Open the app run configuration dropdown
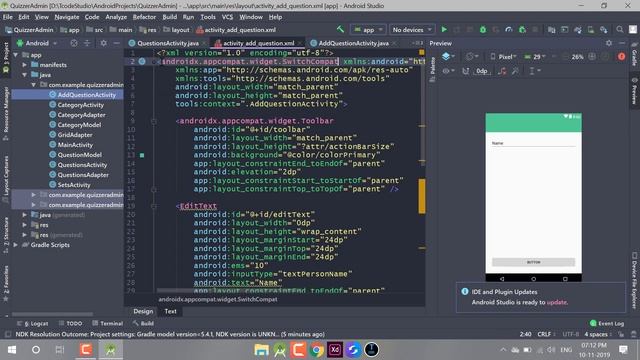The height and width of the screenshot is (360, 640). 368,29
